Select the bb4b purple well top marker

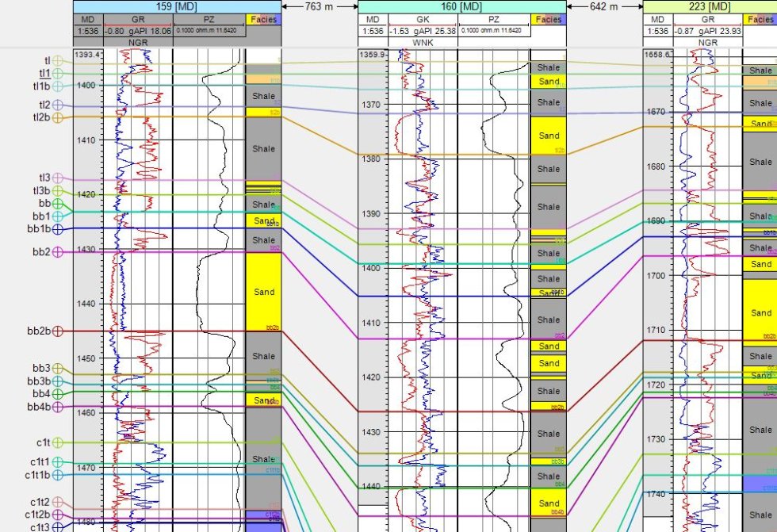tap(58, 408)
